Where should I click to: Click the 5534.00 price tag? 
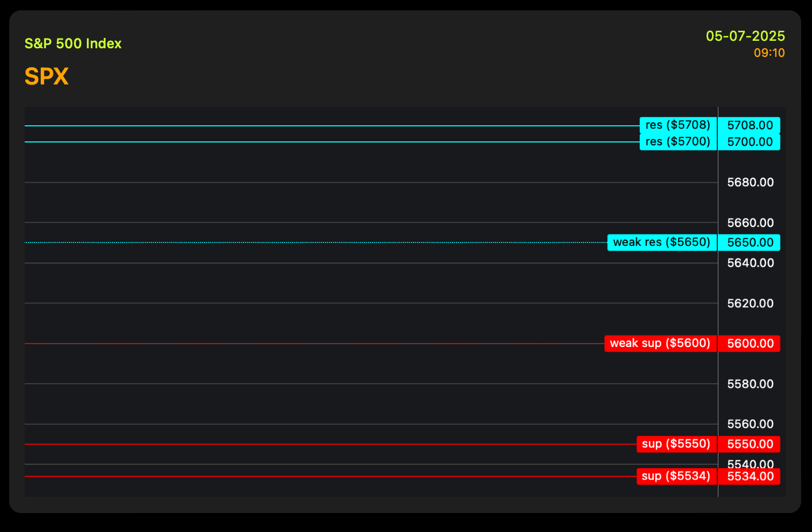coord(749,476)
